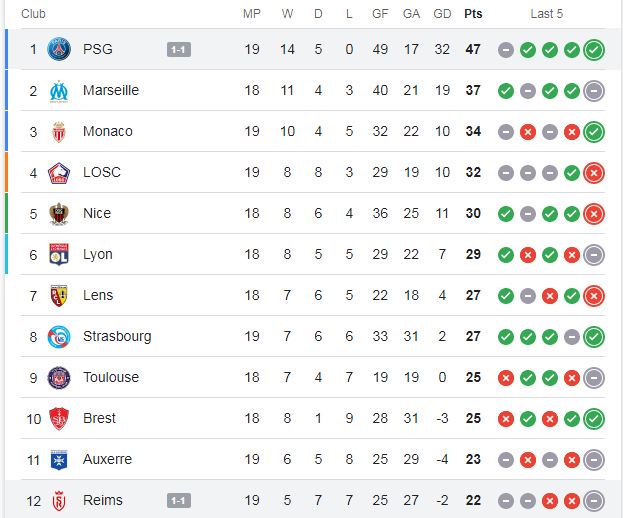Click the Marseille club crest icon
The image size is (623, 518).
(x=59, y=91)
